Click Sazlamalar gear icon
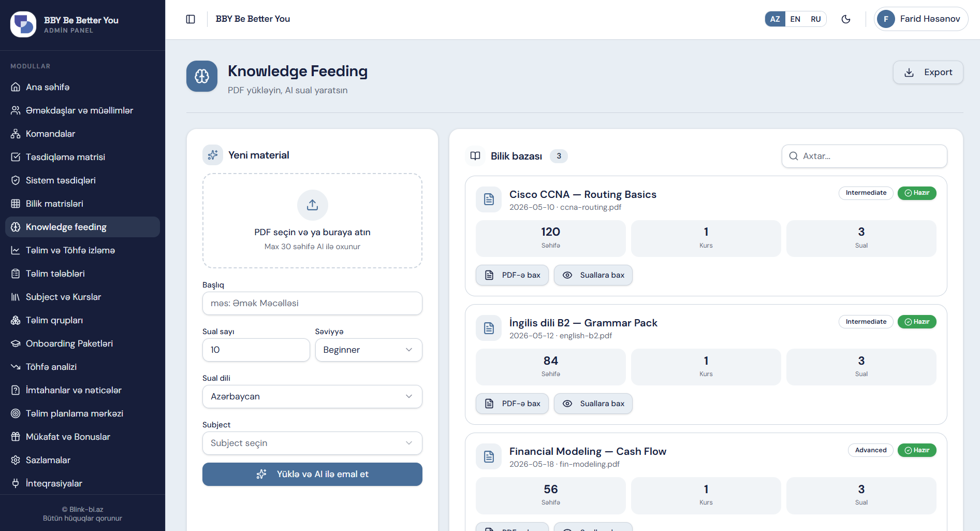This screenshot has height=531, width=980. pyautogui.click(x=16, y=460)
